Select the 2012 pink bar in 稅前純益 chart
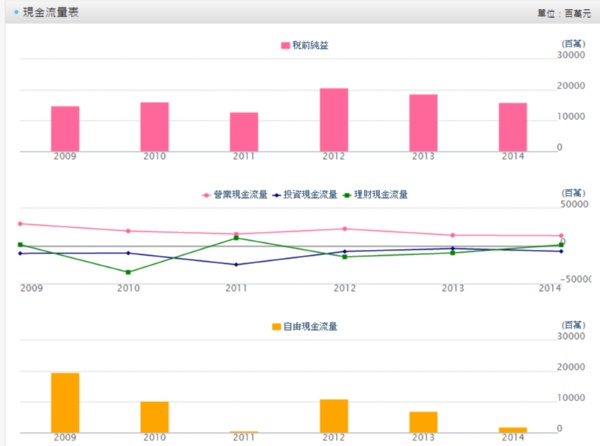Viewport: 600px width, 446px height. click(334, 120)
